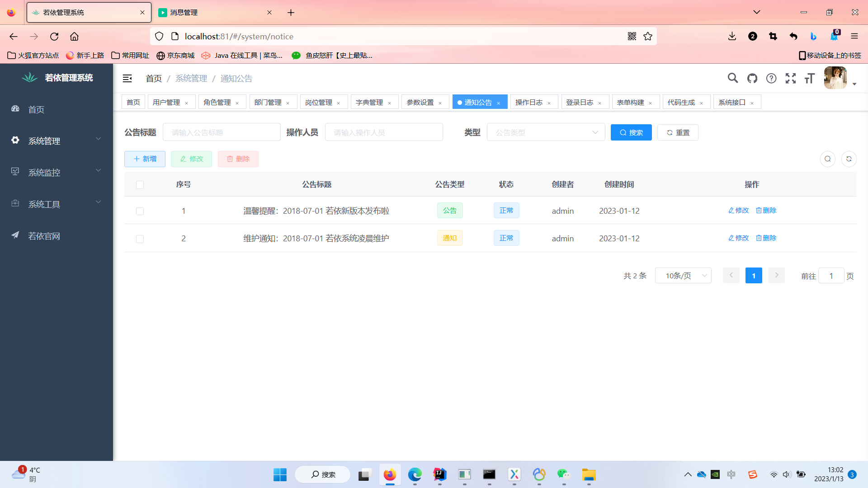The height and width of the screenshot is (488, 868).
Task: Select all rows via header checkbox
Action: pos(140,184)
